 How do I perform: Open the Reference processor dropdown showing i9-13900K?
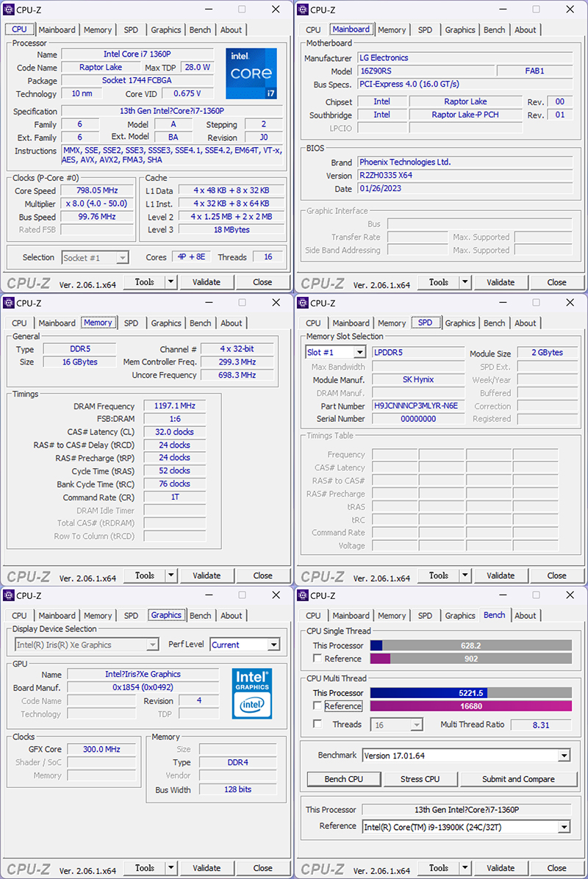coord(564,827)
